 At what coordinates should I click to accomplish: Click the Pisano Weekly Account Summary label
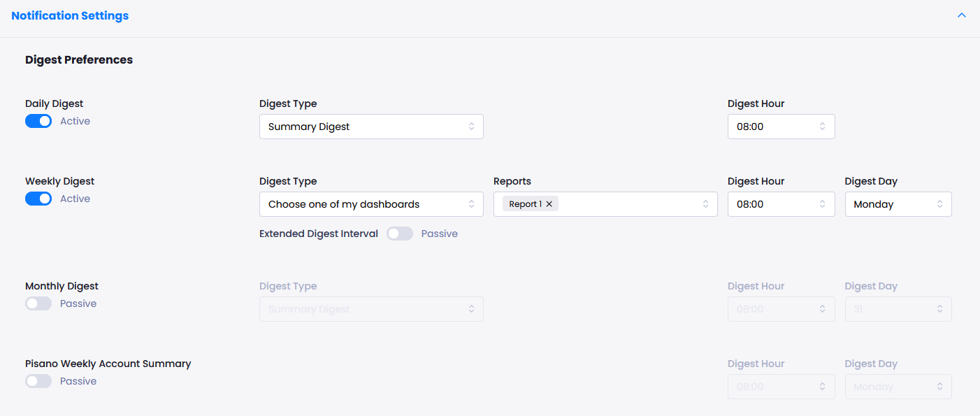click(108, 364)
